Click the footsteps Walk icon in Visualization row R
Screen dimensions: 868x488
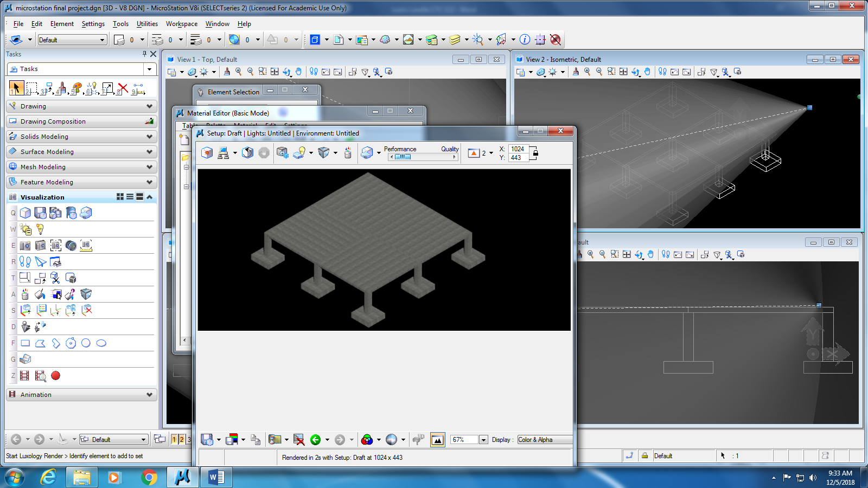pos(25,262)
